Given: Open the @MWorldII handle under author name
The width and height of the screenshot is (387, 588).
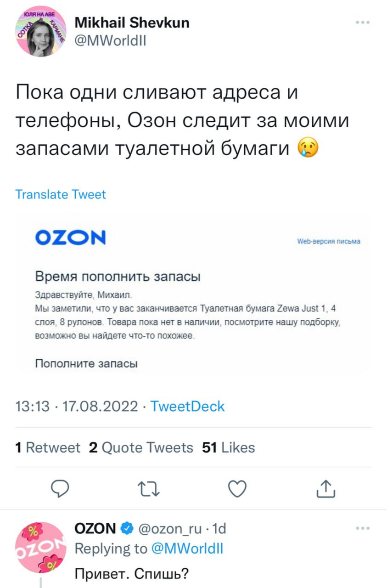Looking at the screenshot, I should [x=110, y=41].
